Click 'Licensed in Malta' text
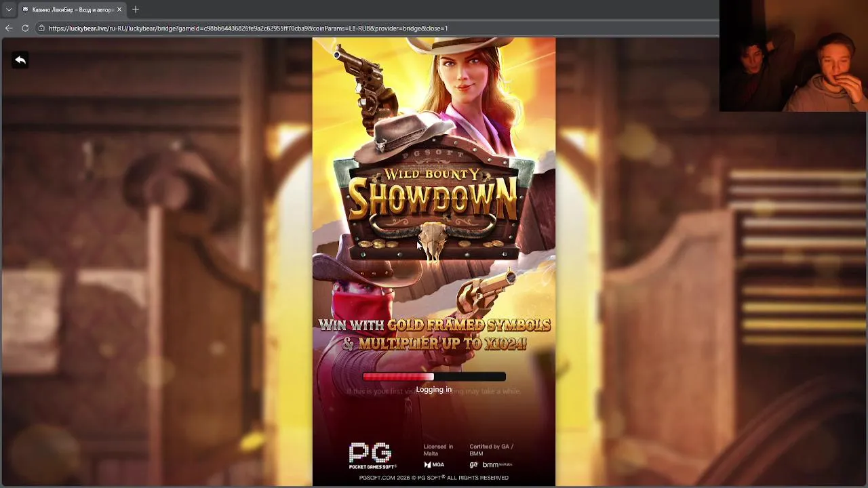Viewport: 868px width, 488px height. [438, 450]
